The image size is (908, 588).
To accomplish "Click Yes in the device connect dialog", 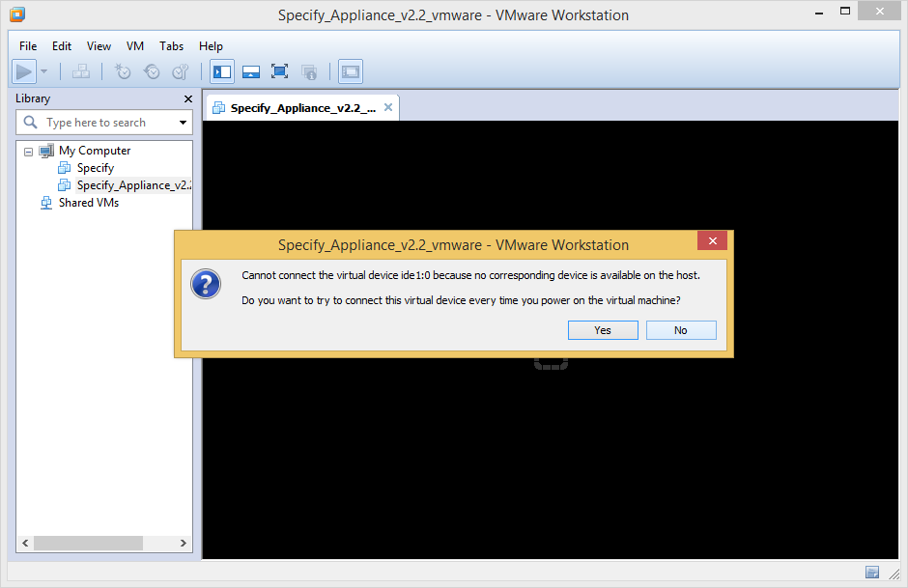I will point(603,330).
